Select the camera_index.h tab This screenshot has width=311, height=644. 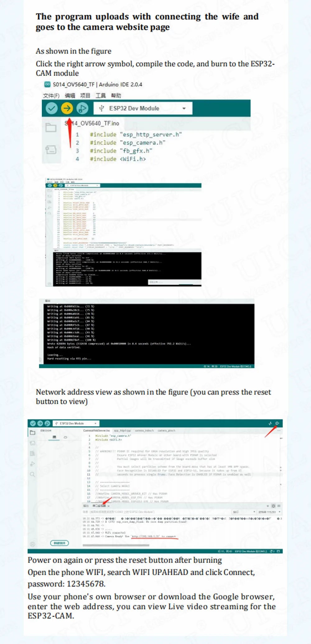[x=144, y=430]
